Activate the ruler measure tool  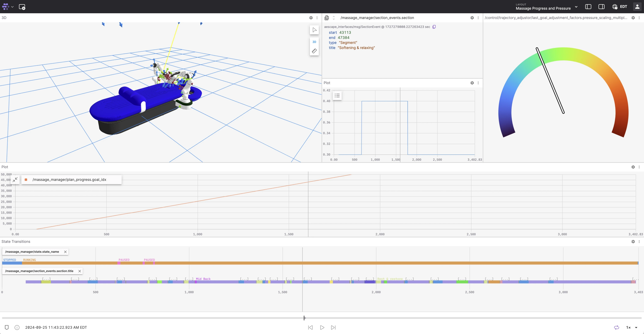point(314,51)
